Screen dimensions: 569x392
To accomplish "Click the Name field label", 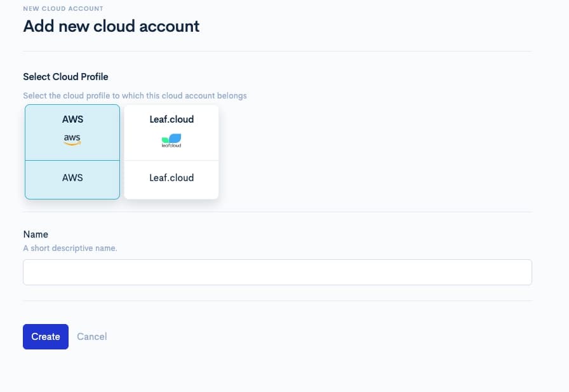I will (x=36, y=234).
